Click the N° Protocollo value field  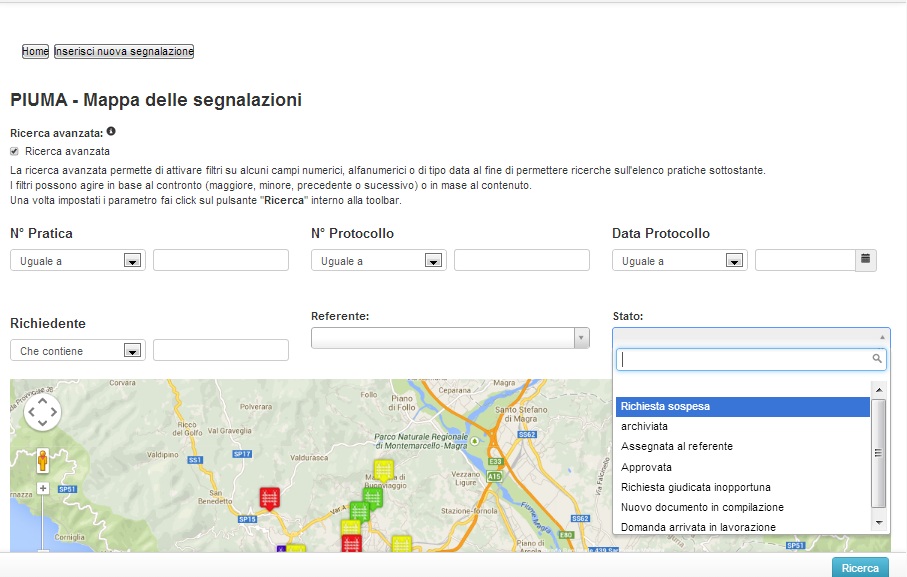[522, 260]
